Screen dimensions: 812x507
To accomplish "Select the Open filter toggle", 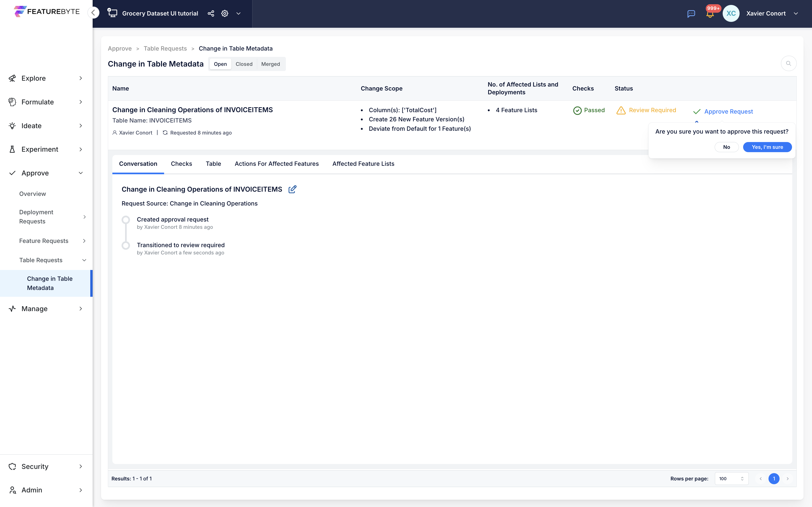I will tap(220, 64).
